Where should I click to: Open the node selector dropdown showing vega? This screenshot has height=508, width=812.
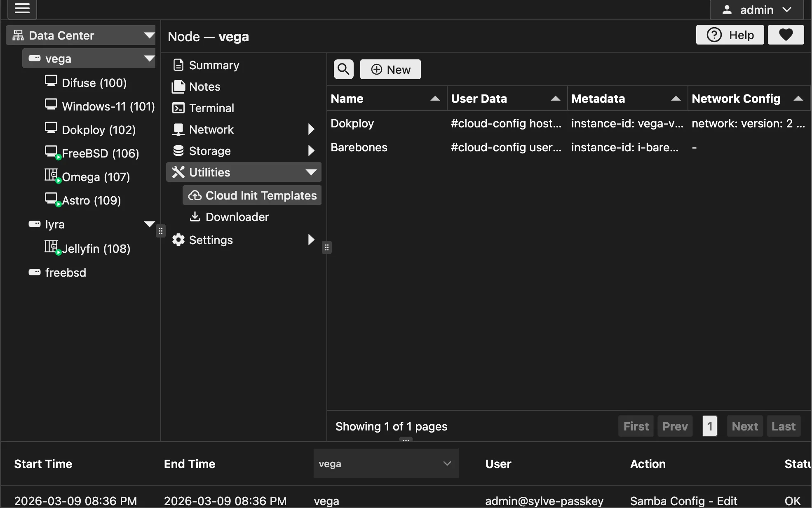point(385,463)
